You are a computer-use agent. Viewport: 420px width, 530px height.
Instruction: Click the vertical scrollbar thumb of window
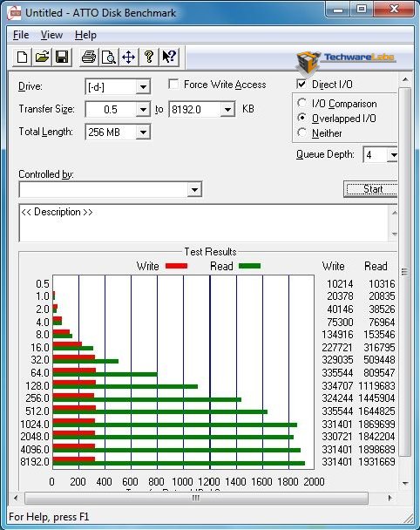pos(405,271)
